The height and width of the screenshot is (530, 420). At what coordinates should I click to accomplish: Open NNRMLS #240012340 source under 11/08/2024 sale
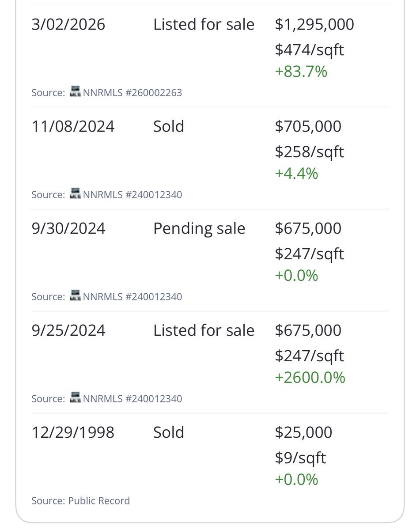click(132, 194)
